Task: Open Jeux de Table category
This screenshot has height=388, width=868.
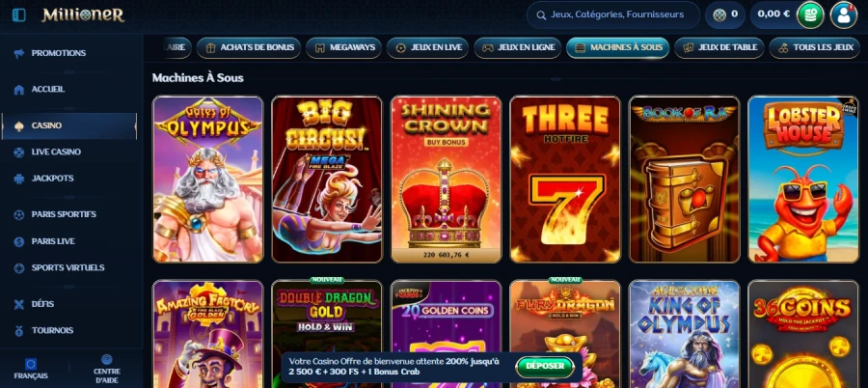Action: point(719,47)
